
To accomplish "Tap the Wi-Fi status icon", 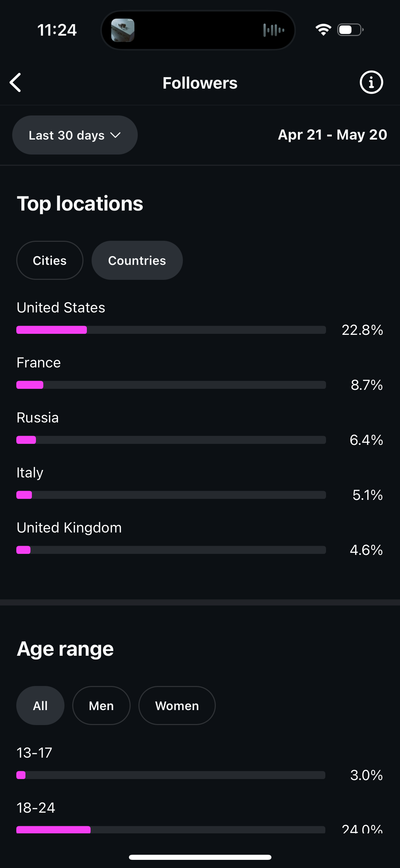I will pyautogui.click(x=323, y=30).
